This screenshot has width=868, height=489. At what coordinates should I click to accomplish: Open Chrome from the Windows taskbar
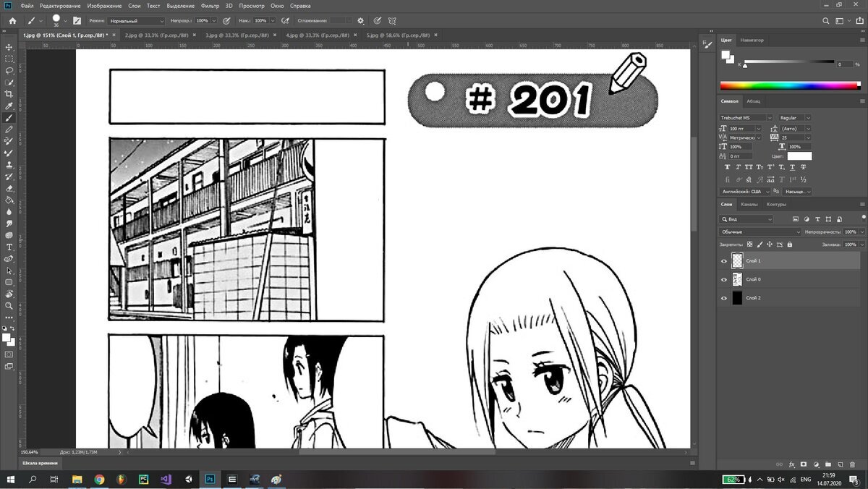click(99, 479)
